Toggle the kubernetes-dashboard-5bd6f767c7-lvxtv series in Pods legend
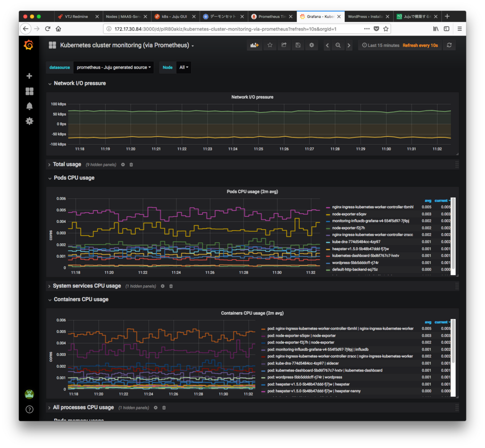This screenshot has width=485, height=448. click(x=365, y=256)
